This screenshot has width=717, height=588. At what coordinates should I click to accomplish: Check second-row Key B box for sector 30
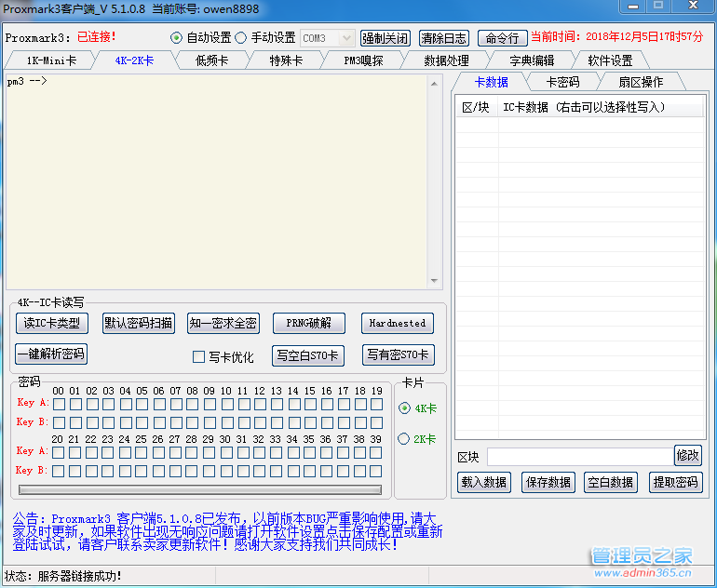[x=225, y=471]
